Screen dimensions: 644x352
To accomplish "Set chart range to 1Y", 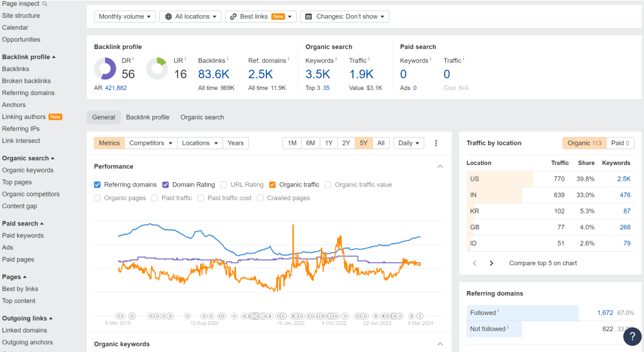I will coord(328,143).
